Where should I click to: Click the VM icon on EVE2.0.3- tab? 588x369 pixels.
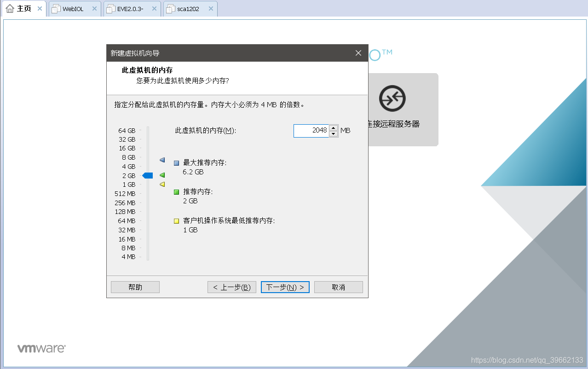(x=111, y=9)
